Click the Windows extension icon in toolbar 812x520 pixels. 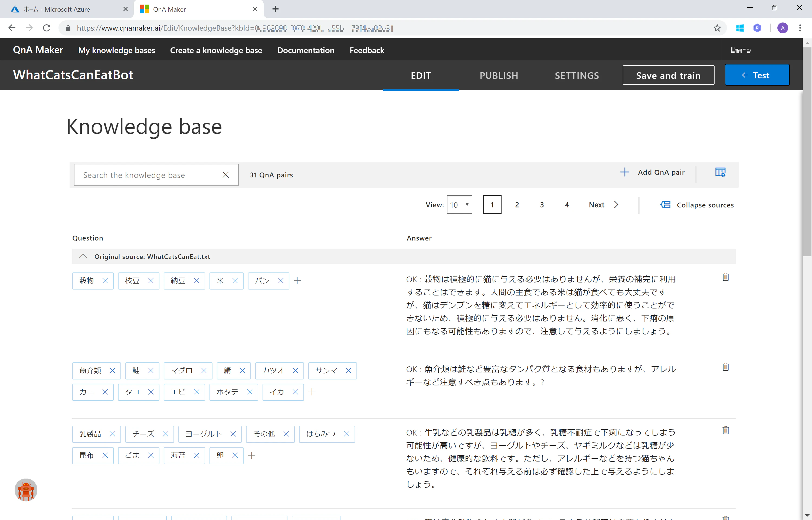740,28
